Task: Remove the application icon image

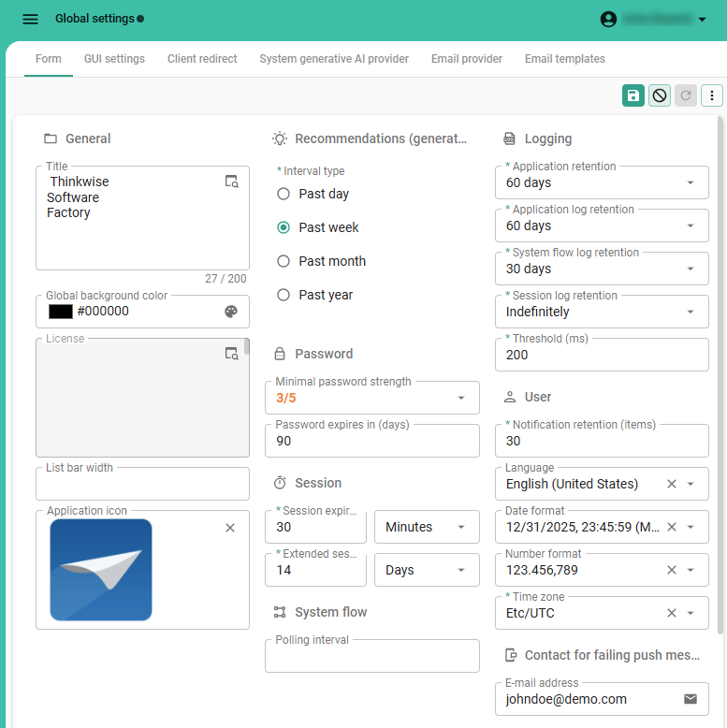Action: coord(230,528)
